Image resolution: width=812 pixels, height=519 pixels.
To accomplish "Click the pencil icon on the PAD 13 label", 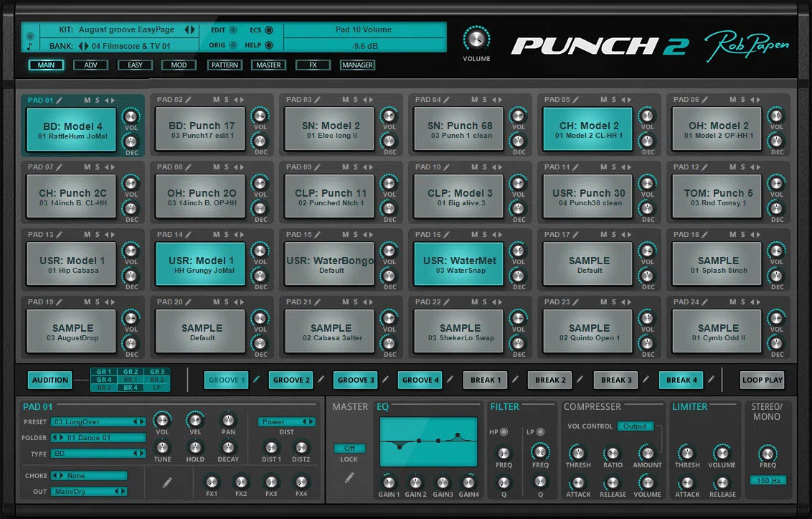I will [x=59, y=235].
